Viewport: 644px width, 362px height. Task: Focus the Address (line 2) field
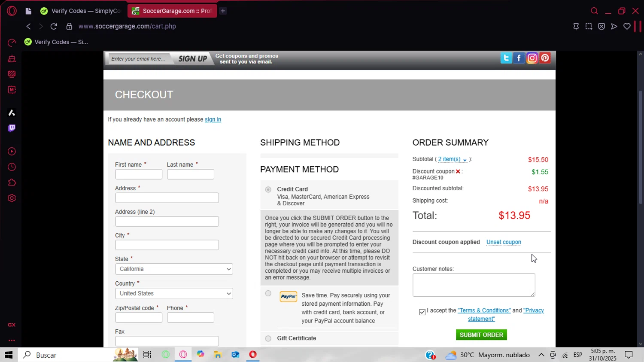click(167, 222)
